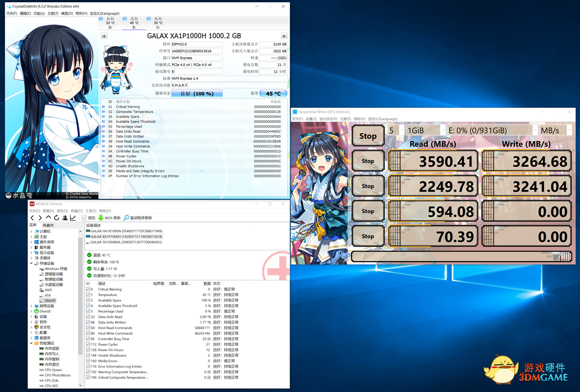The image size is (580, 392).
Task: Open CrystalDiskMark 设置(S) menu
Action: point(311,119)
